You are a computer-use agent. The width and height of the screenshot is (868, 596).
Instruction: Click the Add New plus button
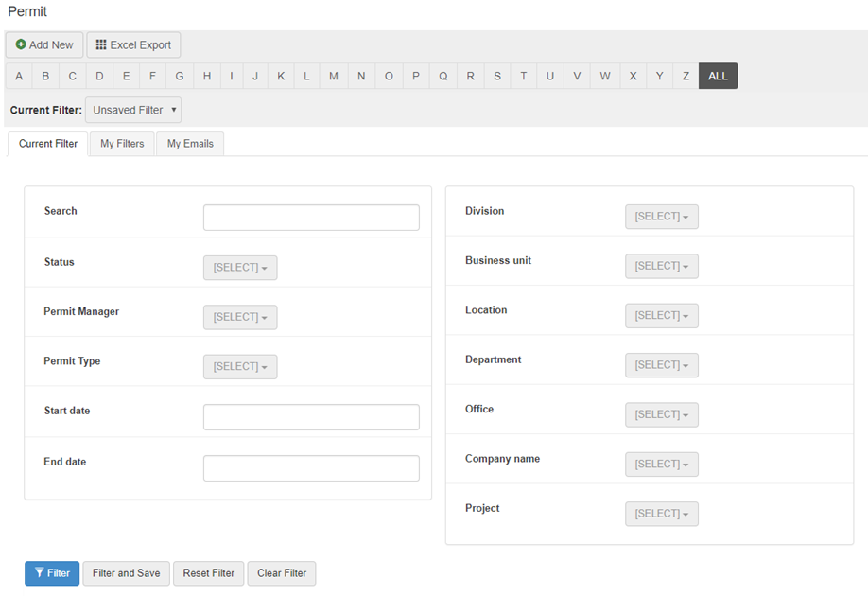(x=44, y=45)
